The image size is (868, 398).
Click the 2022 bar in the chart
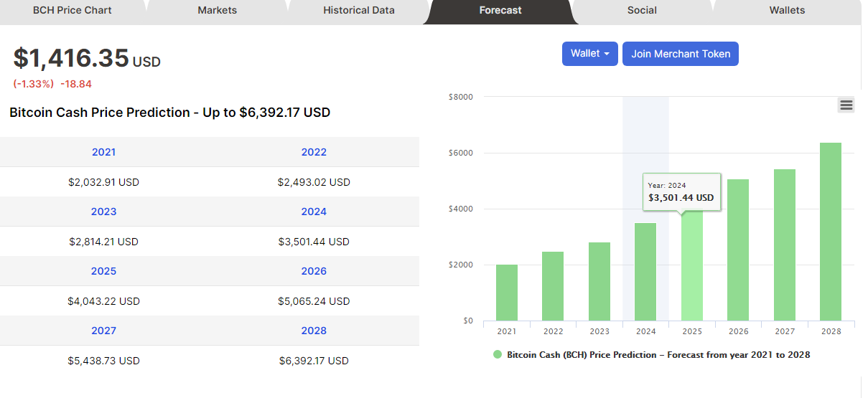(553, 286)
